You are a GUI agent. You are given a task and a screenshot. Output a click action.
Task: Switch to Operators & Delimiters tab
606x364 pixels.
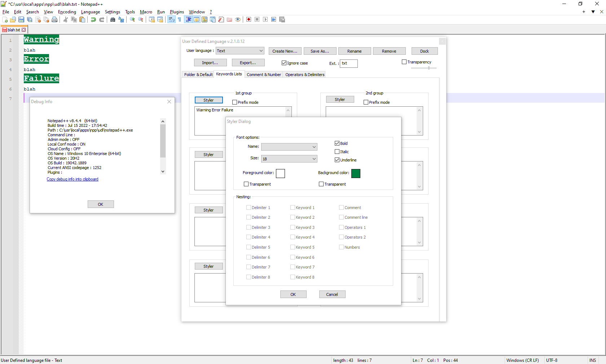305,75
